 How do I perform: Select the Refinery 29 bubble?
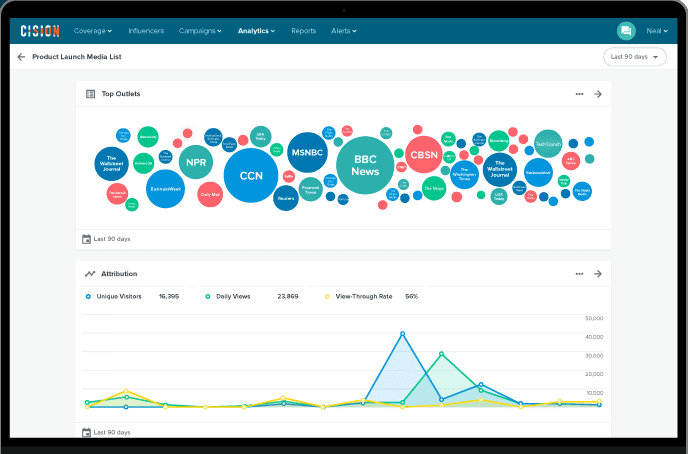[143, 163]
